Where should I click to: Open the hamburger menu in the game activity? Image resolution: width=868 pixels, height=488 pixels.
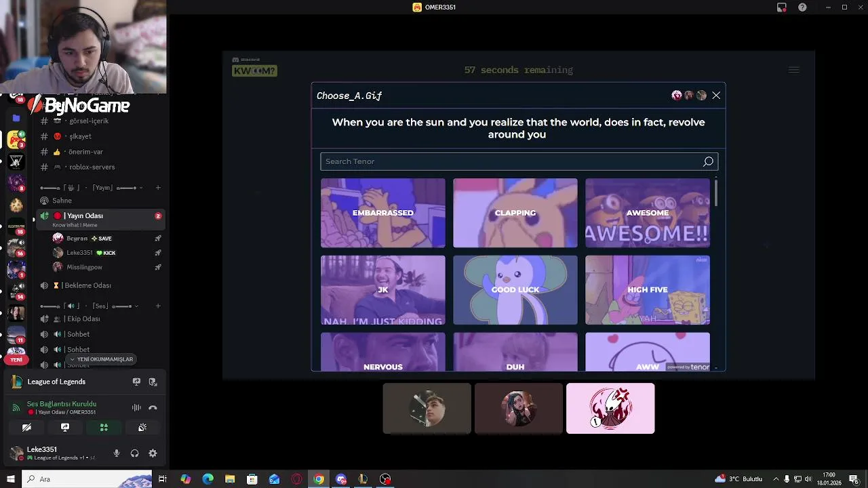click(793, 70)
